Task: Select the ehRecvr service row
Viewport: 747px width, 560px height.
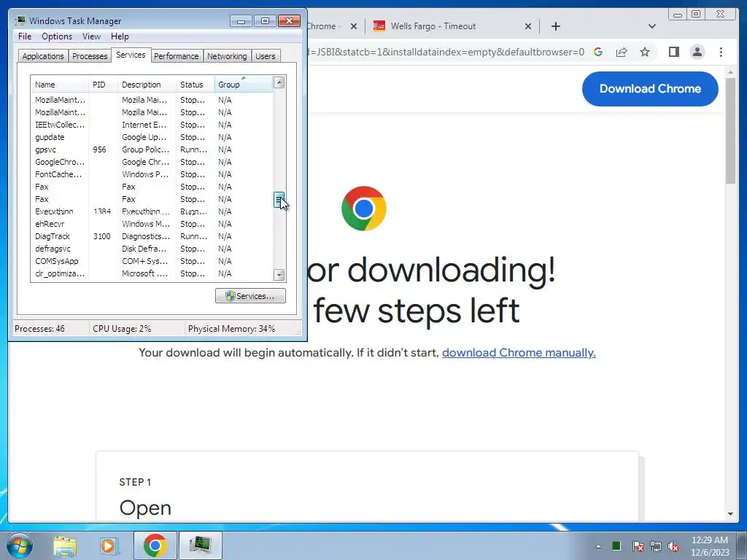Action: pos(152,224)
